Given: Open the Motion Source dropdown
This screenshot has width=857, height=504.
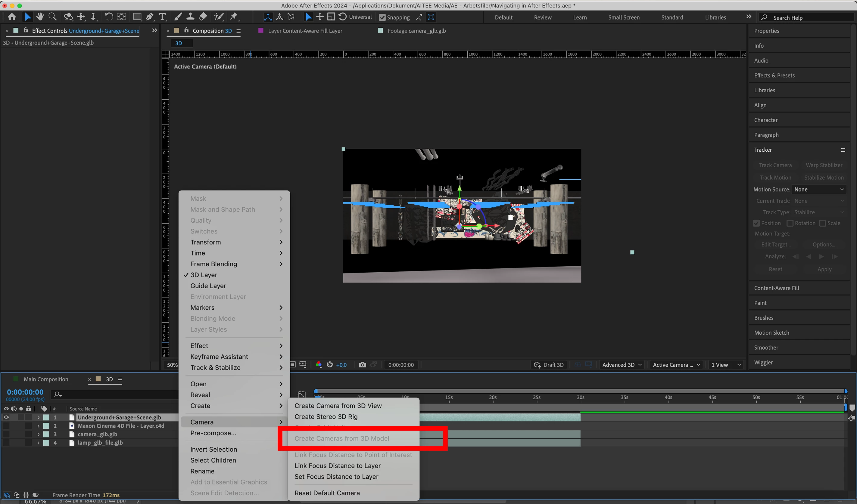Looking at the screenshot, I should [818, 189].
